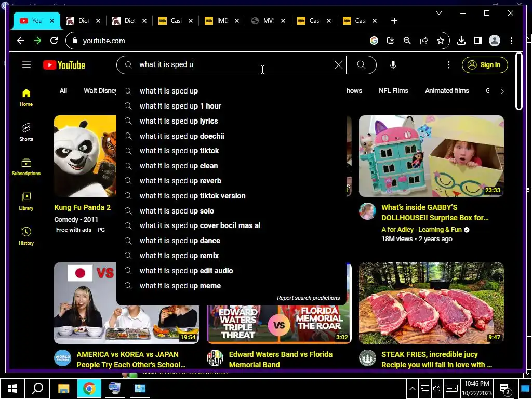532x399 pixels.
Task: Go back with the browser back arrow
Action: click(x=21, y=41)
